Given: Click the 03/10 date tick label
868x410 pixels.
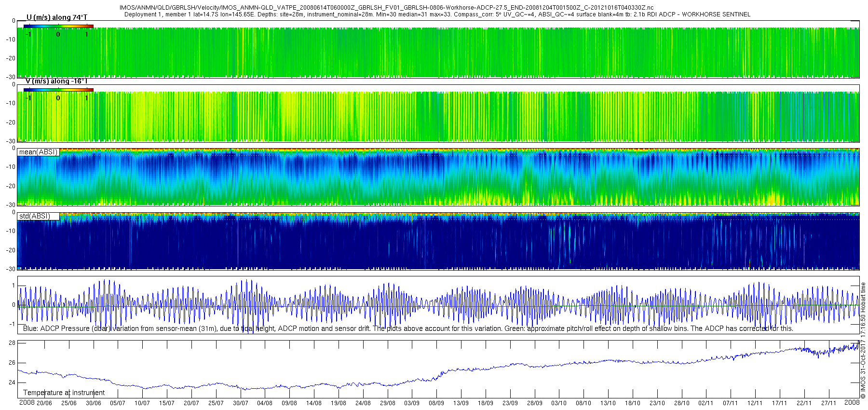Looking at the screenshot, I should click(559, 403).
